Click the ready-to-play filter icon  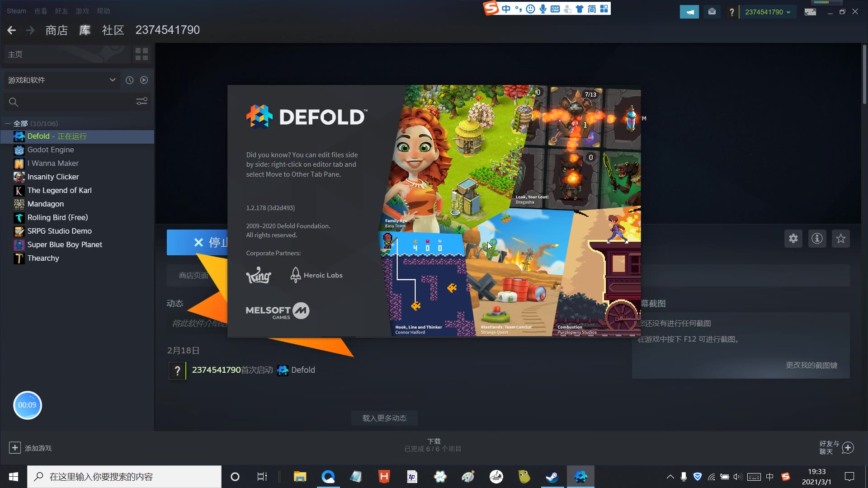[144, 80]
